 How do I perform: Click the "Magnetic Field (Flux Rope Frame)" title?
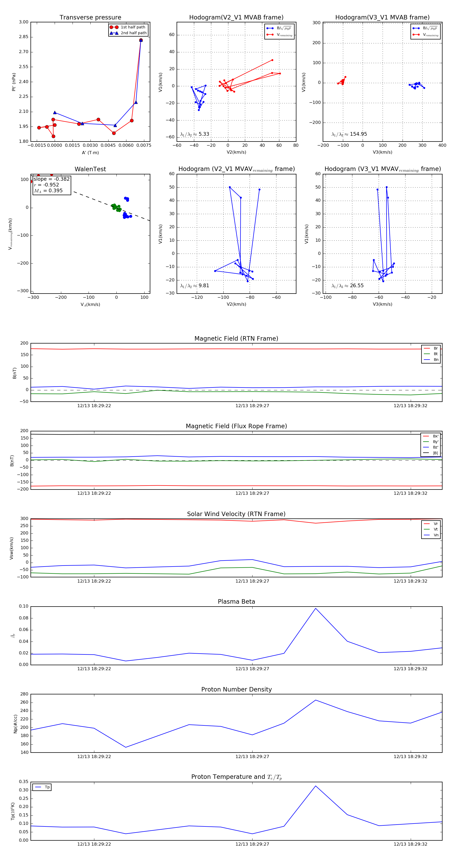click(236, 426)
